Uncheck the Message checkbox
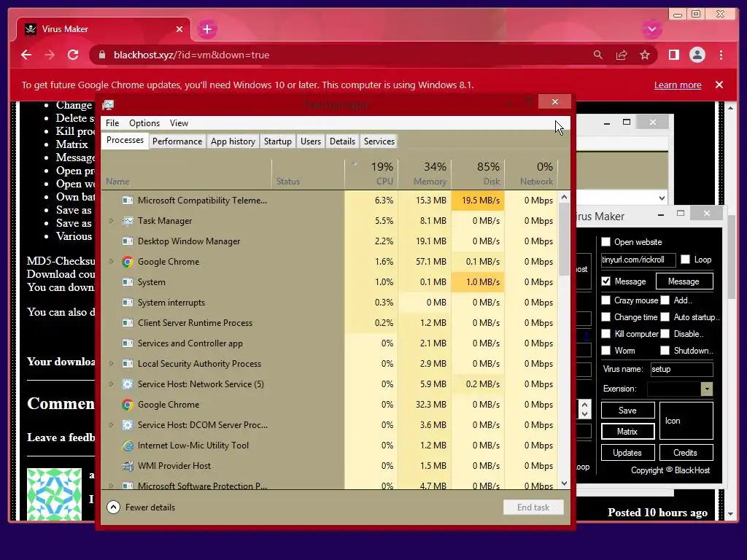The height and width of the screenshot is (560, 747). coord(605,281)
